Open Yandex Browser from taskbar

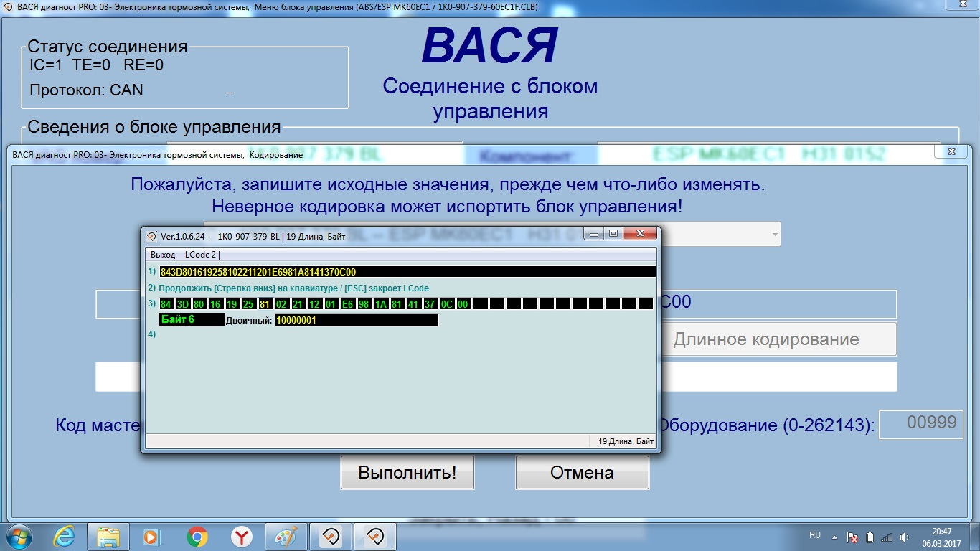tap(241, 536)
